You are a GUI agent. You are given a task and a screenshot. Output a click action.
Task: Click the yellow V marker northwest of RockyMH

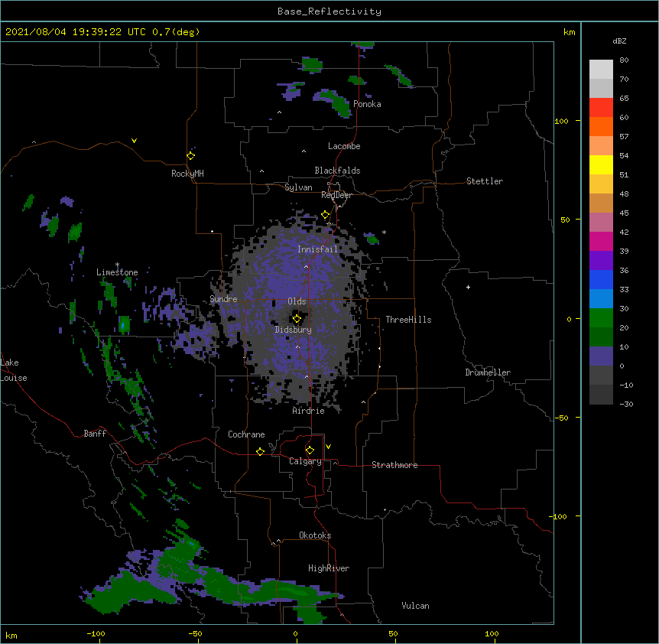tap(134, 141)
